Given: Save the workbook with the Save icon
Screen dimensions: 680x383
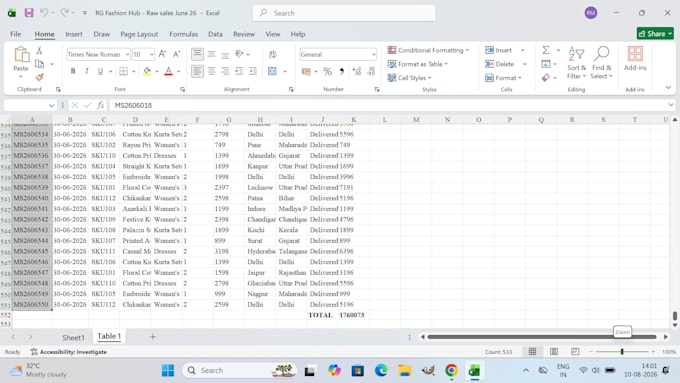Looking at the screenshot, I should (29, 13).
